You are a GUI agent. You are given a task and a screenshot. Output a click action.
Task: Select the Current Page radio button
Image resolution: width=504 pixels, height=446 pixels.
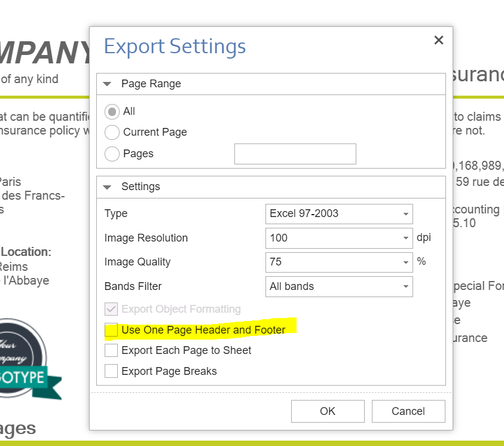coord(112,132)
